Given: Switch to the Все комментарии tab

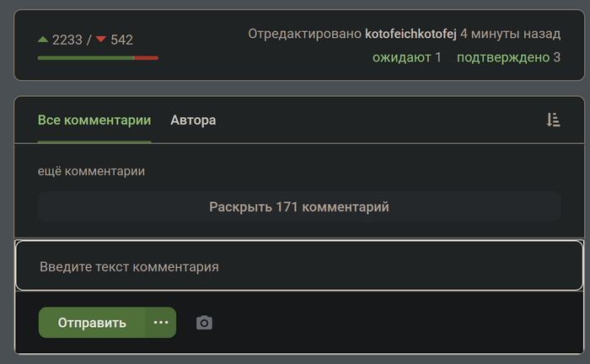Looking at the screenshot, I should [x=94, y=120].
